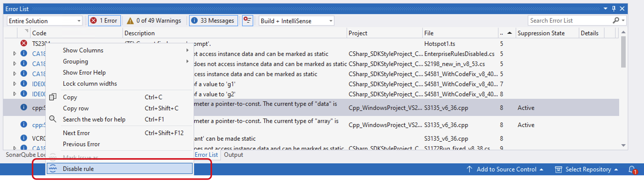Click Add to Source Control in status bar
The image size is (644, 196).
[506, 169]
